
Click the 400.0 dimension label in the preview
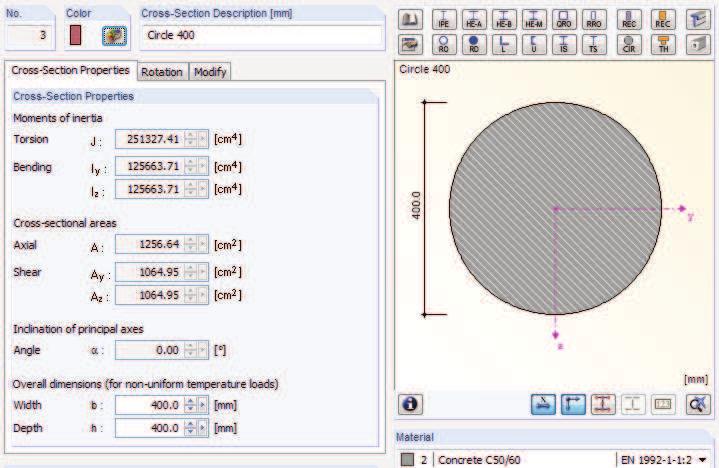(x=416, y=205)
